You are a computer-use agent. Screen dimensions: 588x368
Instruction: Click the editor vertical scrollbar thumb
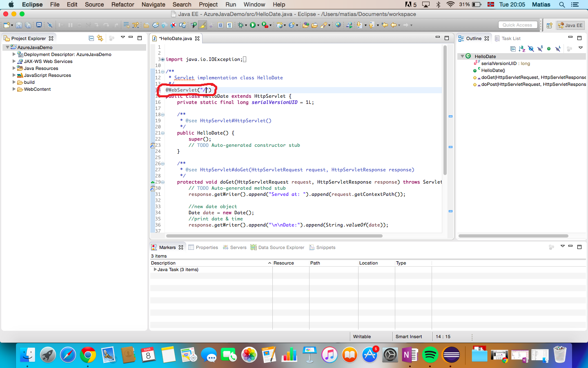(x=445, y=110)
